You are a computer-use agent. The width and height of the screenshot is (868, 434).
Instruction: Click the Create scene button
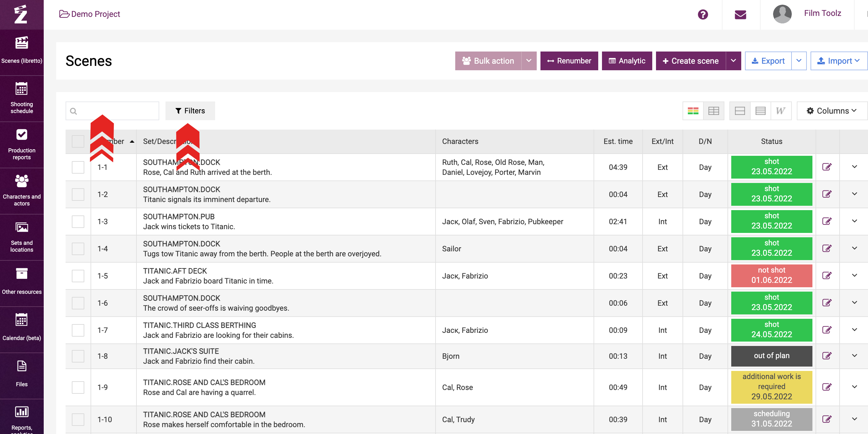(x=691, y=61)
